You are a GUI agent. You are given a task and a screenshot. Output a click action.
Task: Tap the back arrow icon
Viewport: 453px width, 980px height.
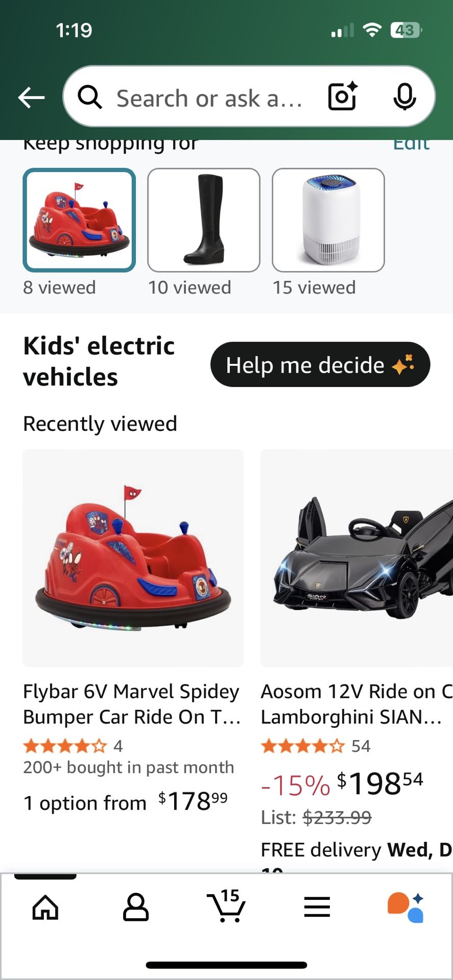point(31,97)
